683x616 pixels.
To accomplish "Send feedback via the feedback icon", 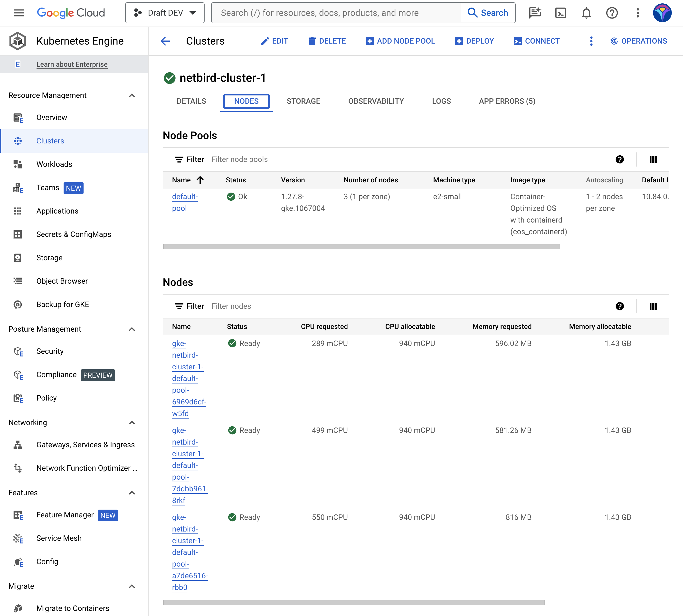I will click(x=535, y=13).
